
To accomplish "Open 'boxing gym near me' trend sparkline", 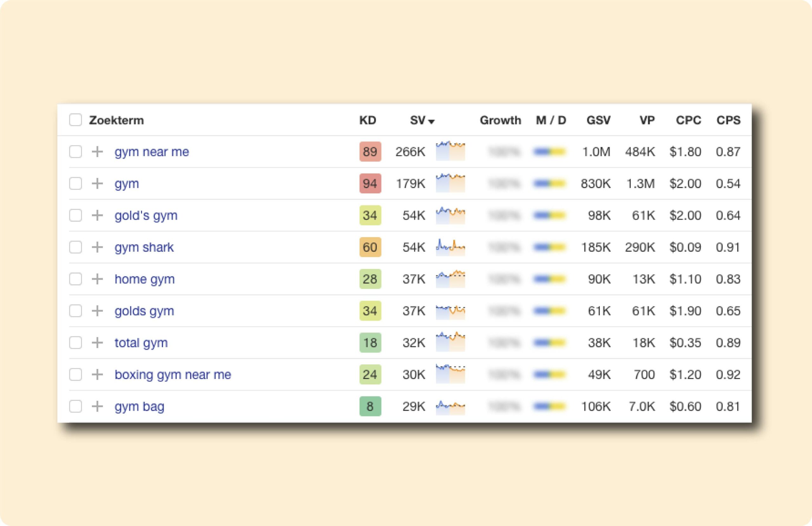I will 450,373.
